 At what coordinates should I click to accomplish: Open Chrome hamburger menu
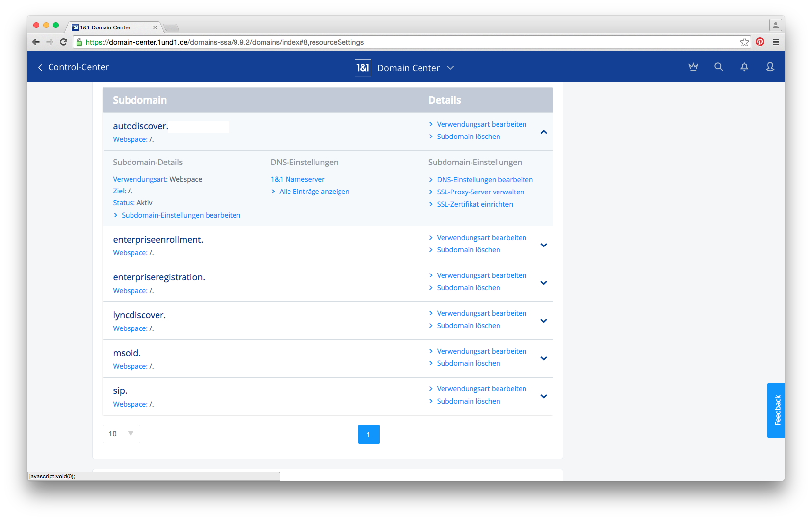point(776,42)
